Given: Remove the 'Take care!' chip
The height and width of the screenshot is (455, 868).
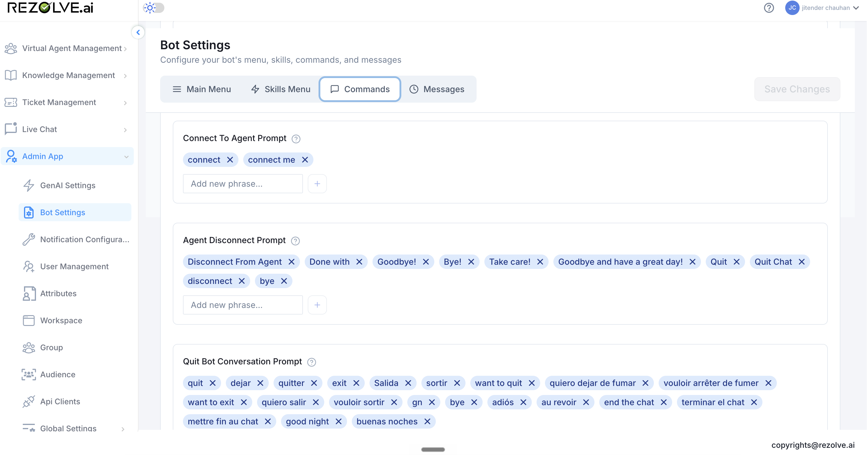Looking at the screenshot, I should (x=540, y=262).
